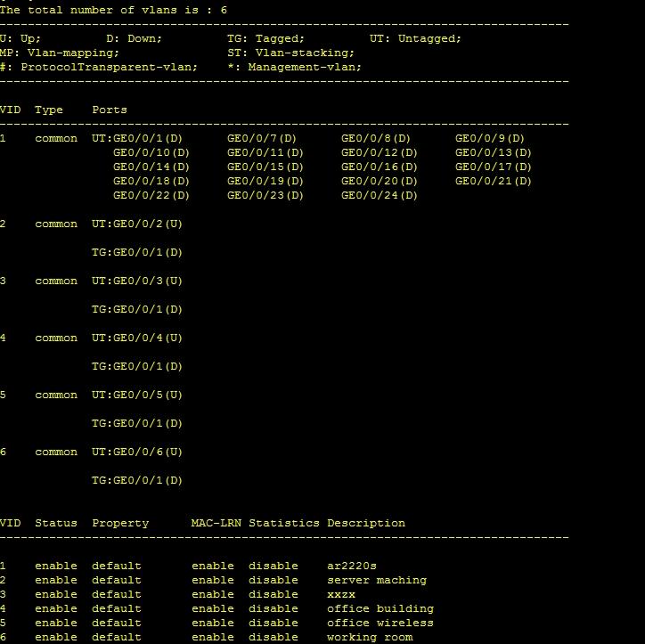Select the 'UT: Untagged;' legend text
The height and width of the screenshot is (644, 645).
[x=415, y=38]
